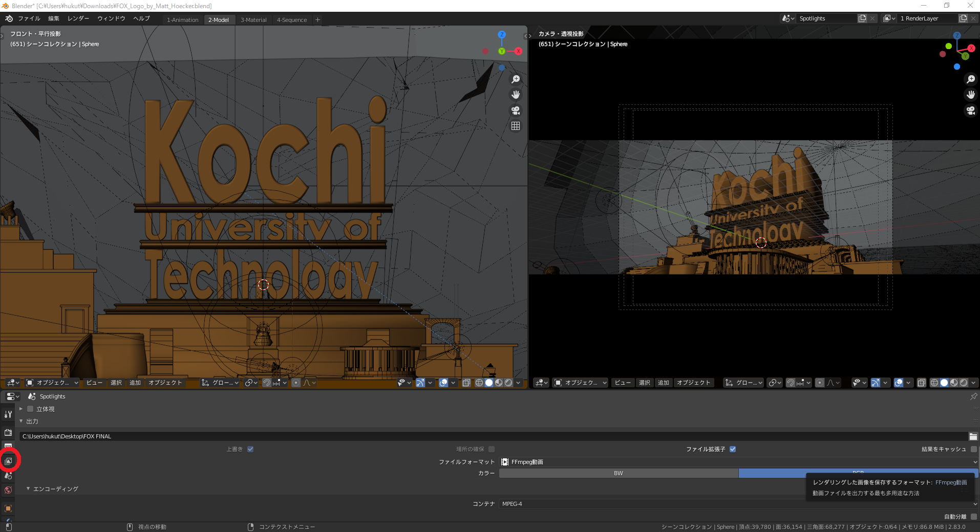Uncheck the ファイル拡張子 (File Extensions) checkbox
Viewport: 980px width, 532px height.
point(733,449)
